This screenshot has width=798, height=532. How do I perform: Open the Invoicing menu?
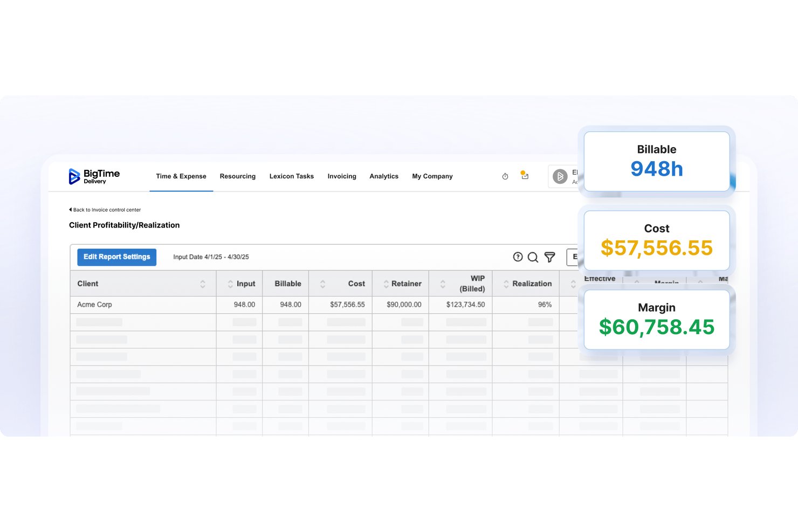(x=342, y=176)
